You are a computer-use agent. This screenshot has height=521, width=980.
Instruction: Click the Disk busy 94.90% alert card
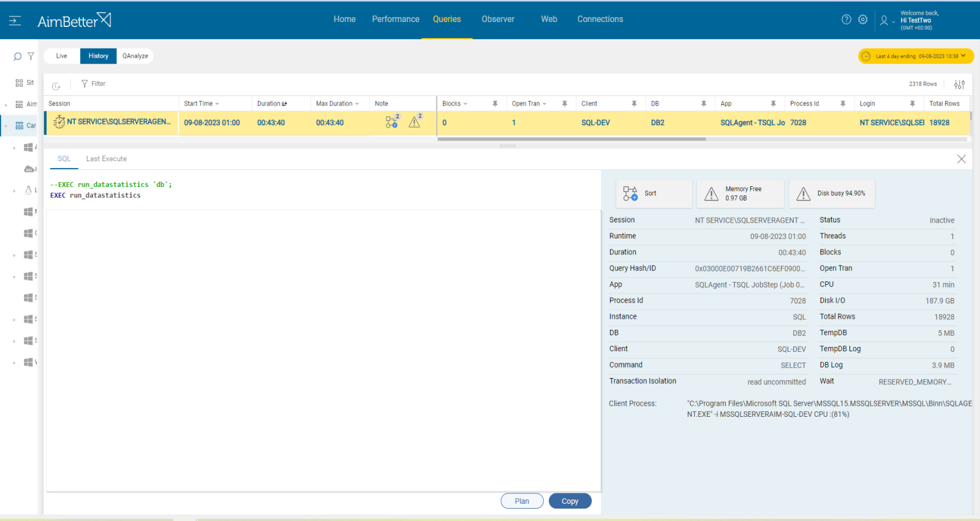832,194
